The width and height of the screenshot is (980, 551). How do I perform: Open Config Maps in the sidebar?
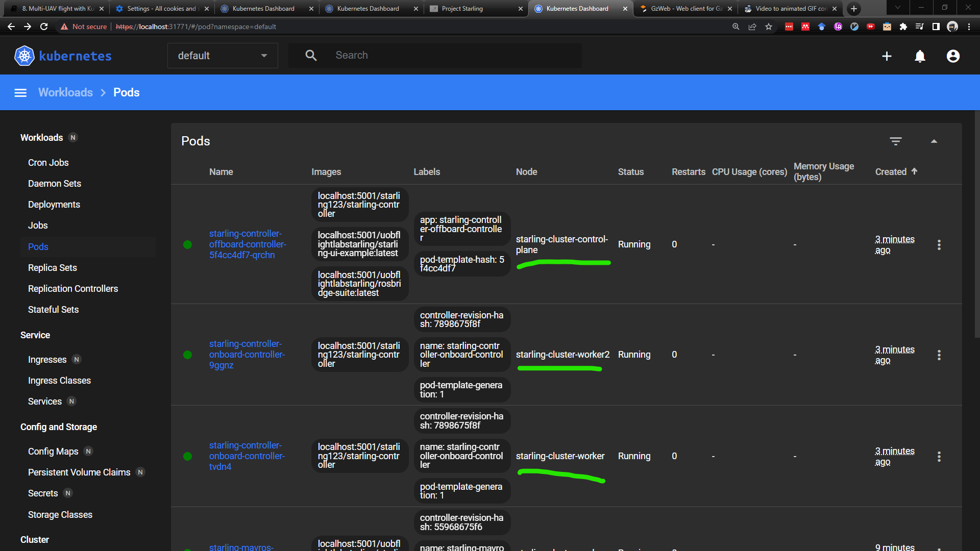tap(53, 452)
